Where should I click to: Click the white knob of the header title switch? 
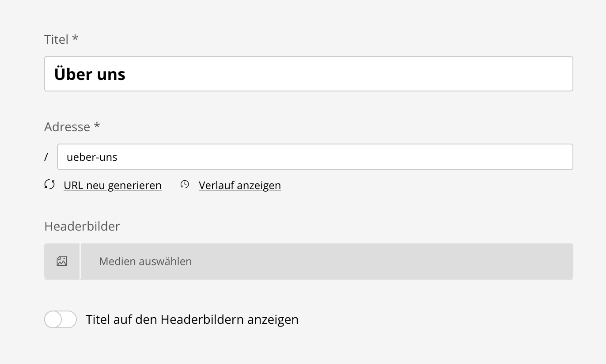click(x=53, y=319)
